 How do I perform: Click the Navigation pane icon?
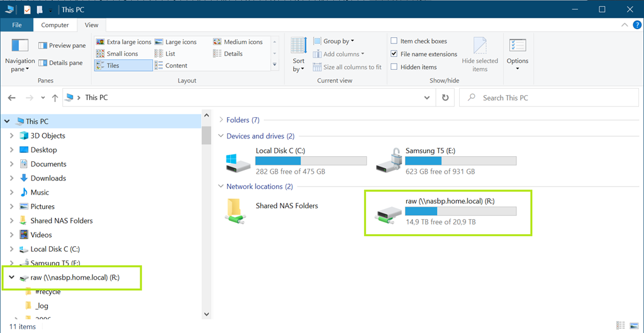pyautogui.click(x=20, y=47)
